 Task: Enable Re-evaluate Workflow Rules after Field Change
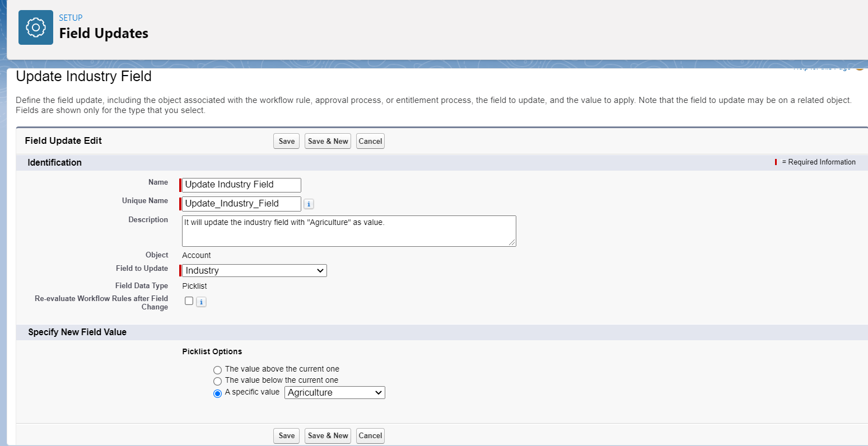click(x=189, y=301)
